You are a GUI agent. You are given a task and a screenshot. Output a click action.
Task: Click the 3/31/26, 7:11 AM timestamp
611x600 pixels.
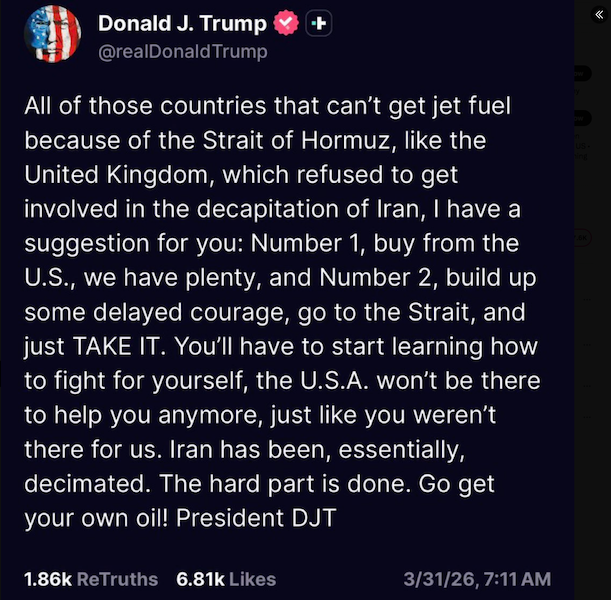(476, 579)
